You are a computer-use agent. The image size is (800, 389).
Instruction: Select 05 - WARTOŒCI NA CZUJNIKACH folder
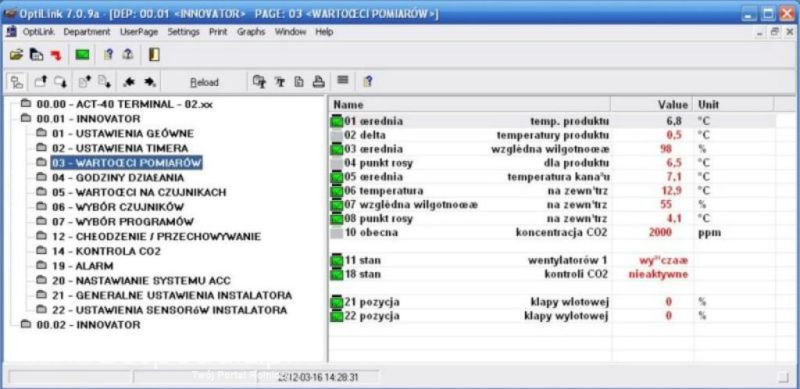tap(139, 192)
